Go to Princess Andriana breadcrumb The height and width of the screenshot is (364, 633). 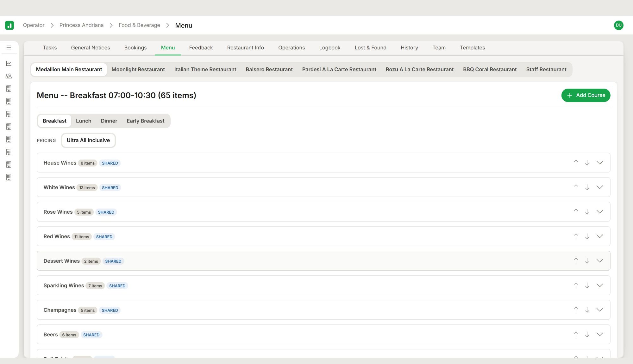(81, 25)
